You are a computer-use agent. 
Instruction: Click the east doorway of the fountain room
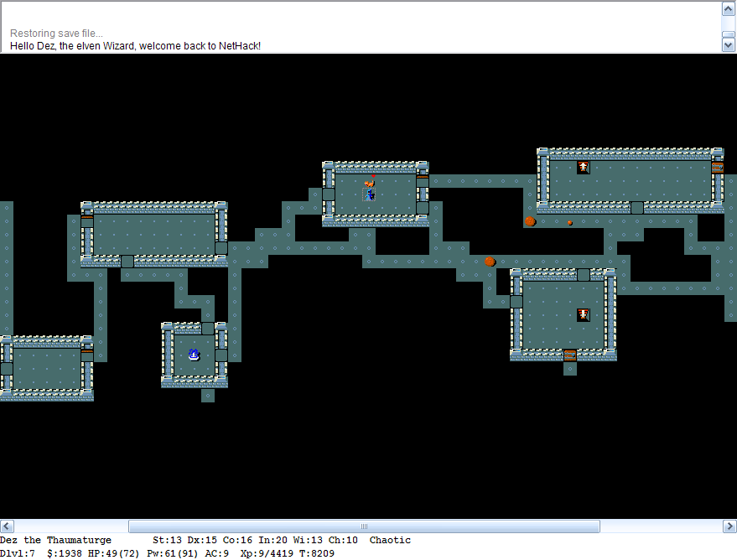[221, 355]
